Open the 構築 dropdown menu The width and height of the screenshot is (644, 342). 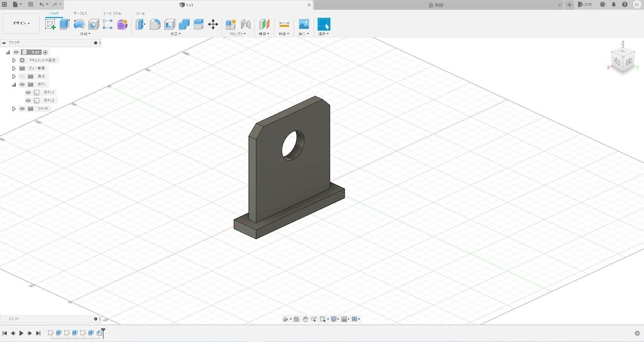click(264, 34)
